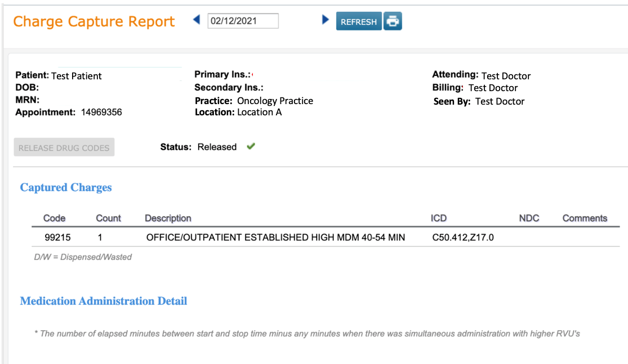628x364 pixels.
Task: Click the ICD column header
Action: [439, 218]
